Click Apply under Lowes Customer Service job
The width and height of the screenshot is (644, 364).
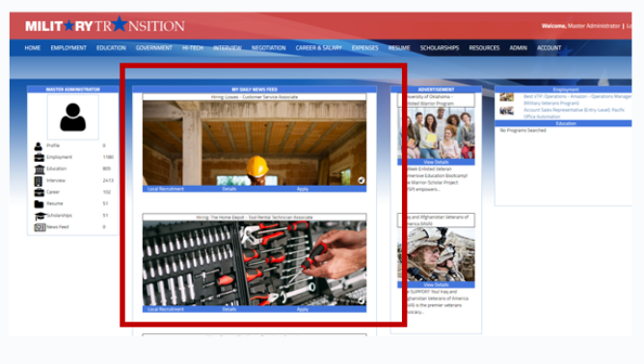point(303,189)
